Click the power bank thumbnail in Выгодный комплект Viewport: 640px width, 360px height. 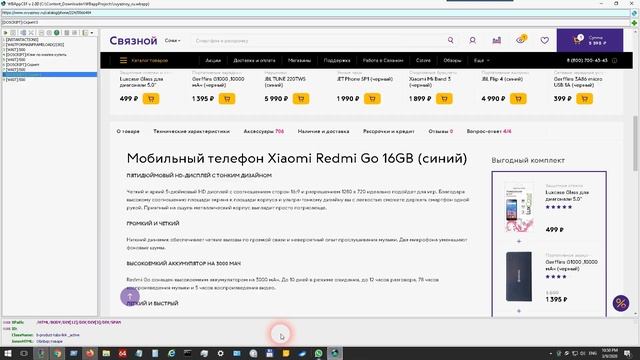point(519,276)
